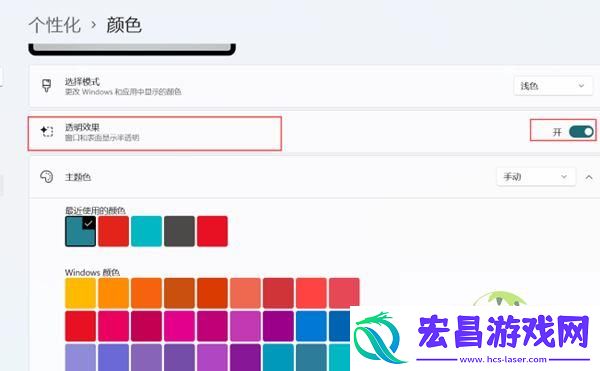Pick the dark gray recently used swatch
The height and width of the screenshot is (371, 600).
pyautogui.click(x=179, y=231)
